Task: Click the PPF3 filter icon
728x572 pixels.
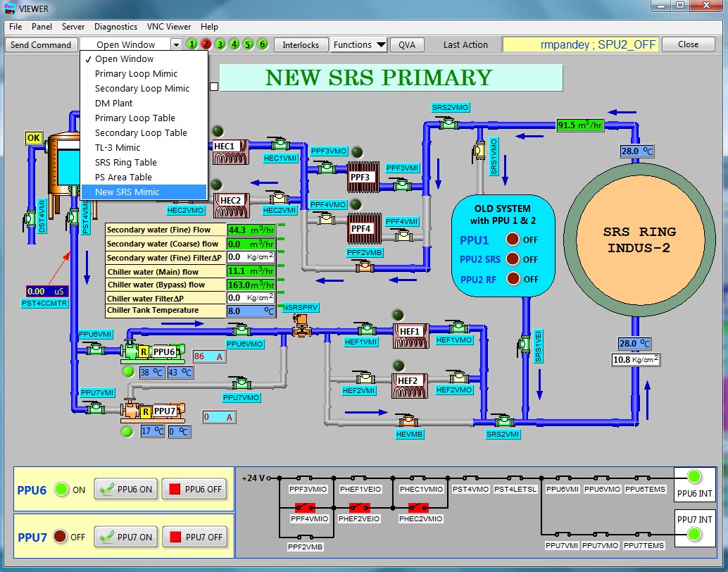Action: (363, 177)
